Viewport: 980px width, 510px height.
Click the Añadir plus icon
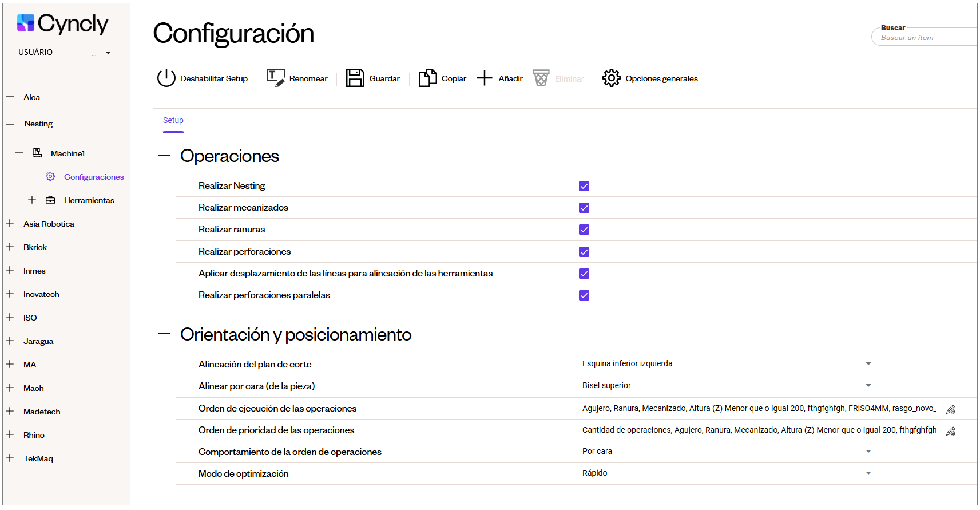click(484, 78)
